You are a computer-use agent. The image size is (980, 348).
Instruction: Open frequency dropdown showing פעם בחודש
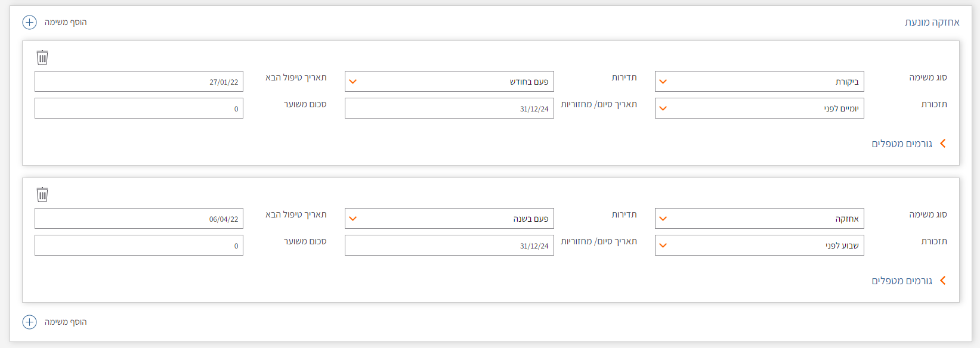click(449, 82)
